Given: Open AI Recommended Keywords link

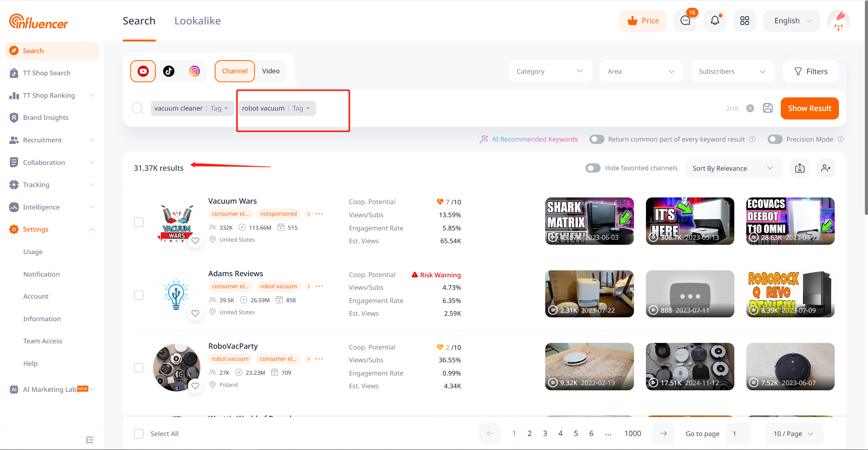Looking at the screenshot, I should [534, 139].
